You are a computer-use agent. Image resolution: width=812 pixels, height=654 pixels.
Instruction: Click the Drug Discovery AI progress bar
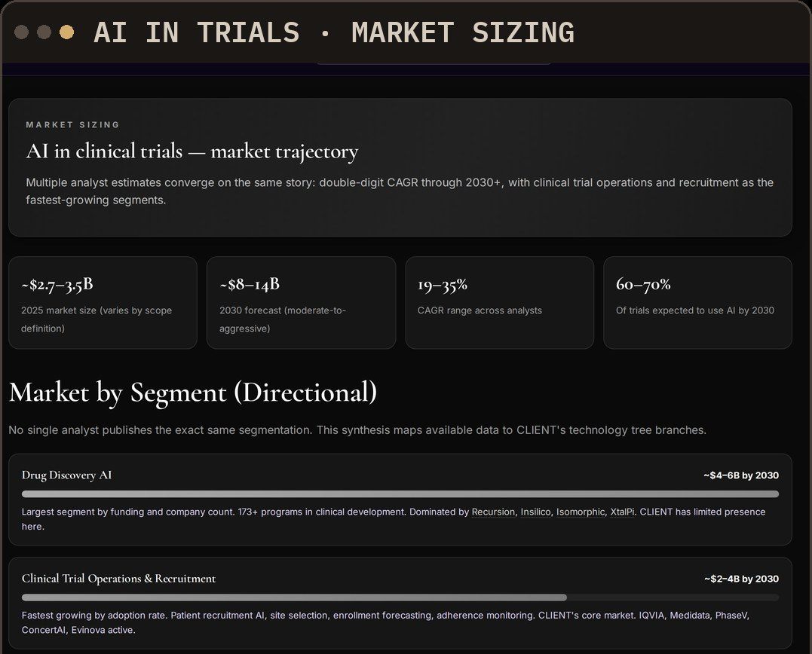click(400, 494)
